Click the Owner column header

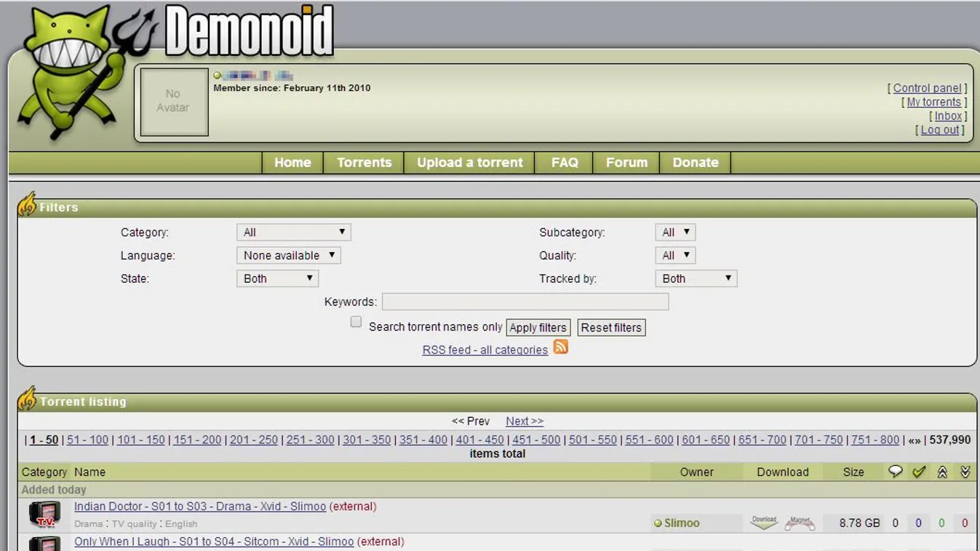click(696, 472)
